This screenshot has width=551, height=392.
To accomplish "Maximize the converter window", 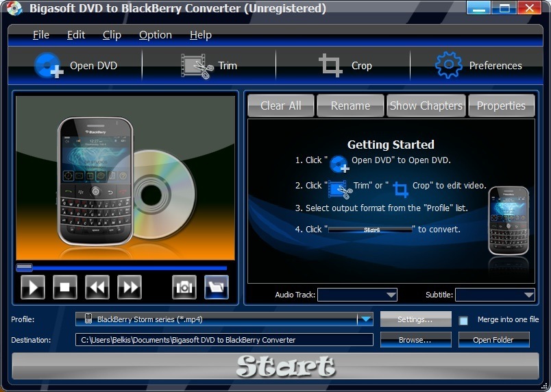I will click(504, 8).
